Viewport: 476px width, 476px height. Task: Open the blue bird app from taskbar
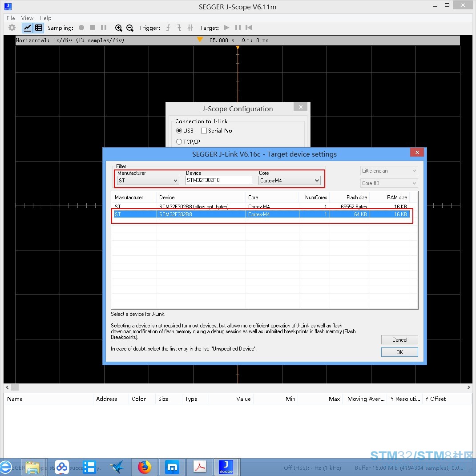(x=117, y=467)
